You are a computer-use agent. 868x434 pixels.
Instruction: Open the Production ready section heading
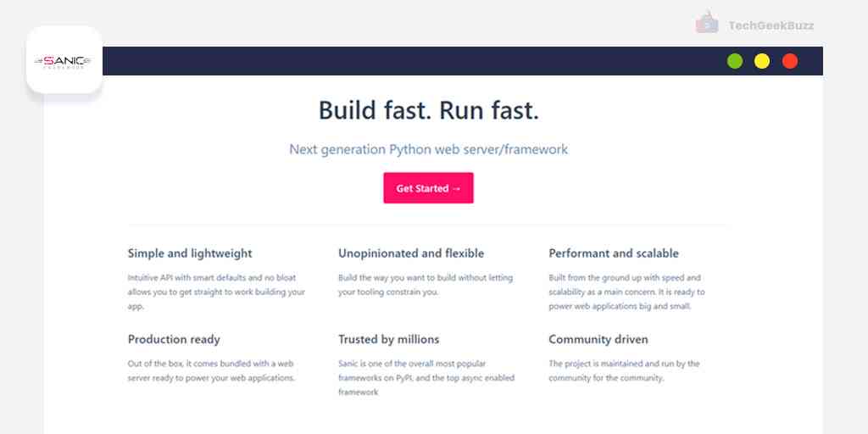174,339
